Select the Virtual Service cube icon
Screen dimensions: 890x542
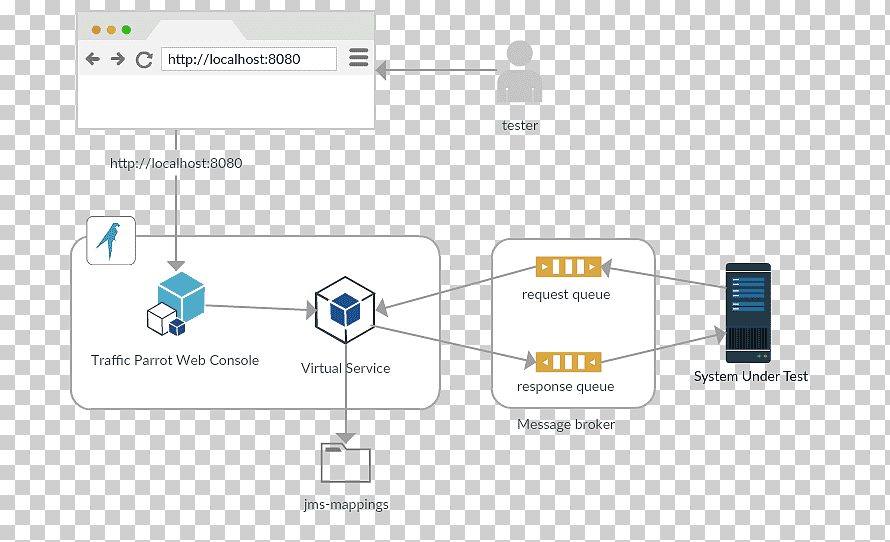pyautogui.click(x=345, y=310)
